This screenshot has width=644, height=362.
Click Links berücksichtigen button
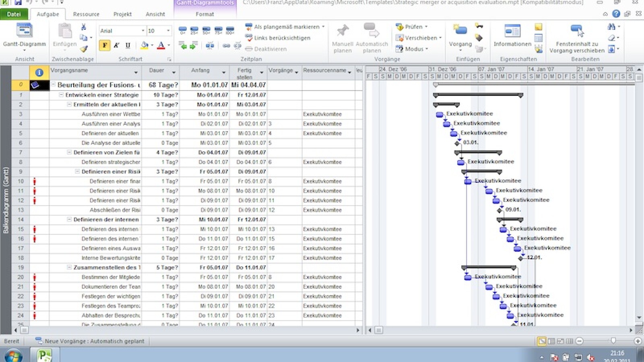(278, 38)
